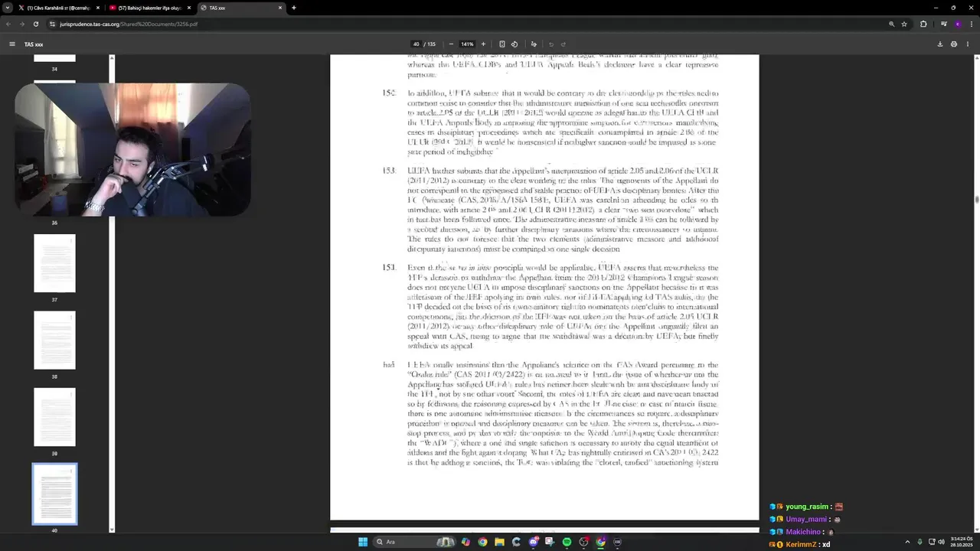Open the Chrome profile avatar
980x551 pixels.
[x=957, y=24]
